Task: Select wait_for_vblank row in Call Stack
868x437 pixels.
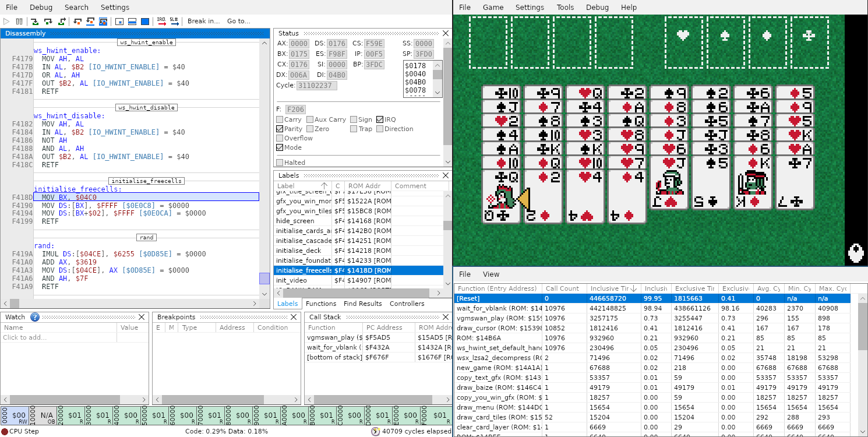Action: point(378,347)
